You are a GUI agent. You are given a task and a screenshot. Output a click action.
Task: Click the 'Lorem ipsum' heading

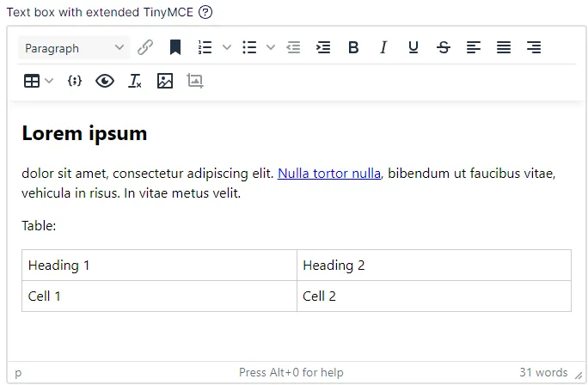pos(84,133)
